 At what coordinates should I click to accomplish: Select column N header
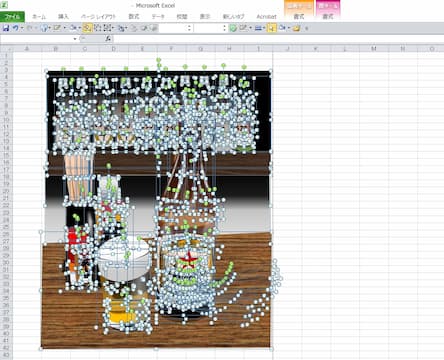[x=403, y=49]
